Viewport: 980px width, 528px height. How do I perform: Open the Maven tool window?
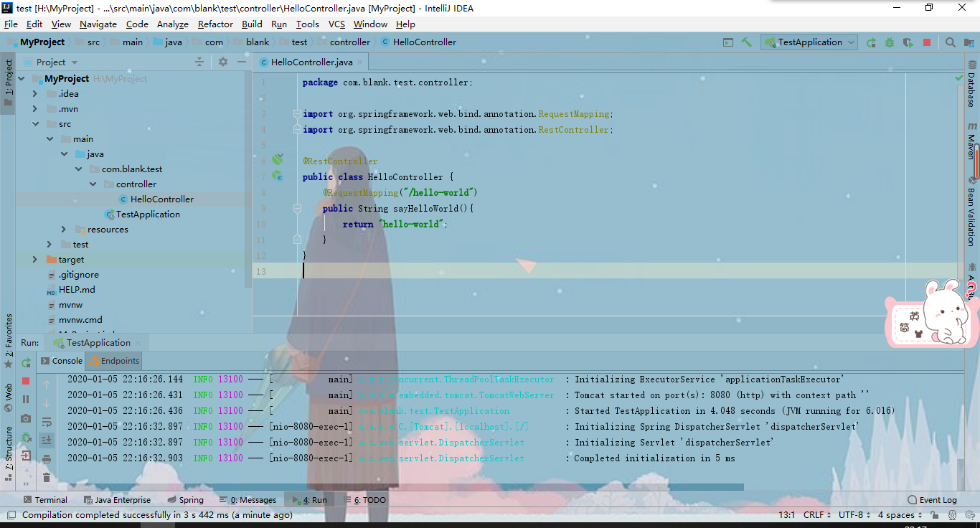[x=971, y=142]
